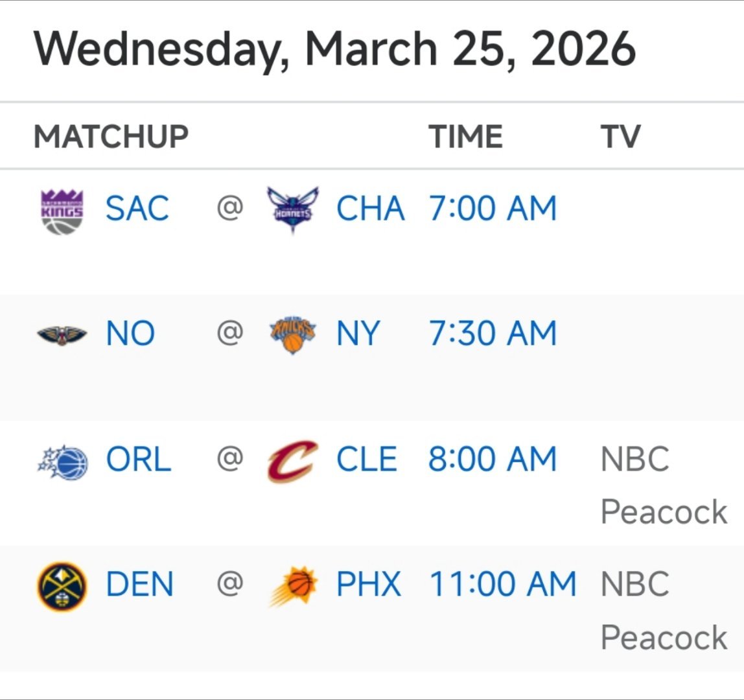
Task: Open the 7:00 AM game link
Action: click(x=493, y=209)
